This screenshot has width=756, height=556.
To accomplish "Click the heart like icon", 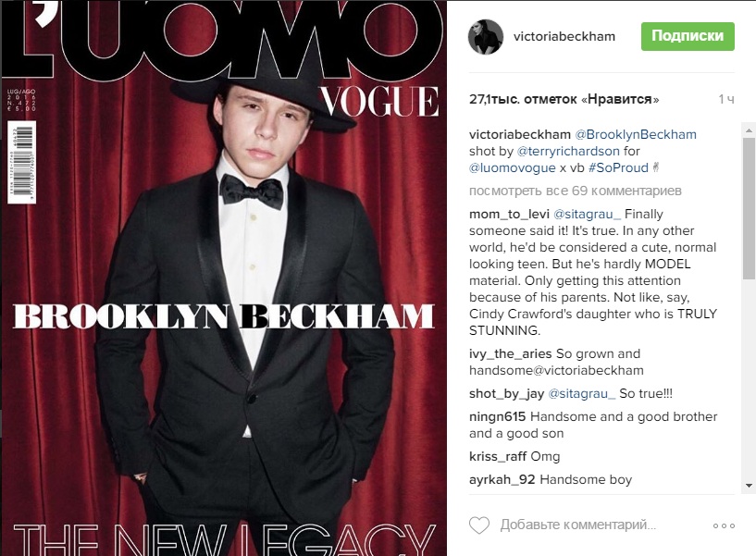I will pyautogui.click(x=479, y=525).
